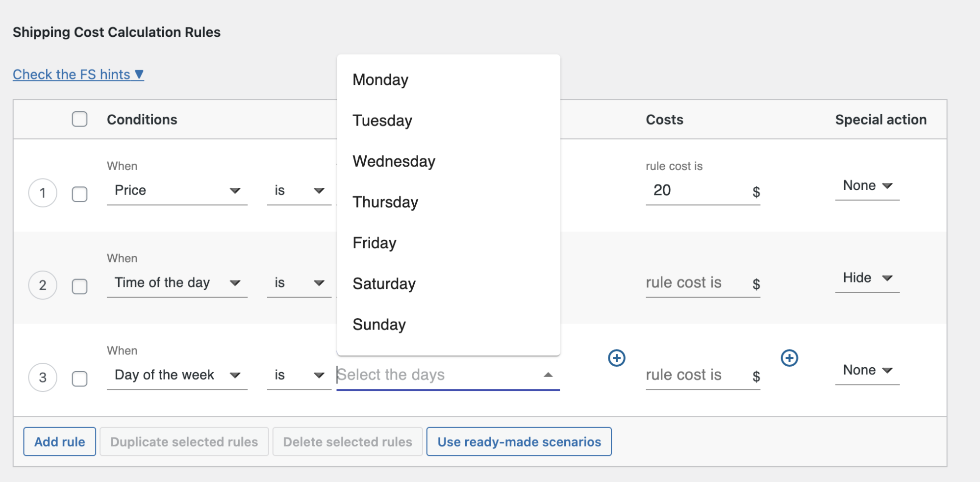Screen dimensions: 980x482
Task: Open the Price condition dropdown
Action: click(x=177, y=190)
